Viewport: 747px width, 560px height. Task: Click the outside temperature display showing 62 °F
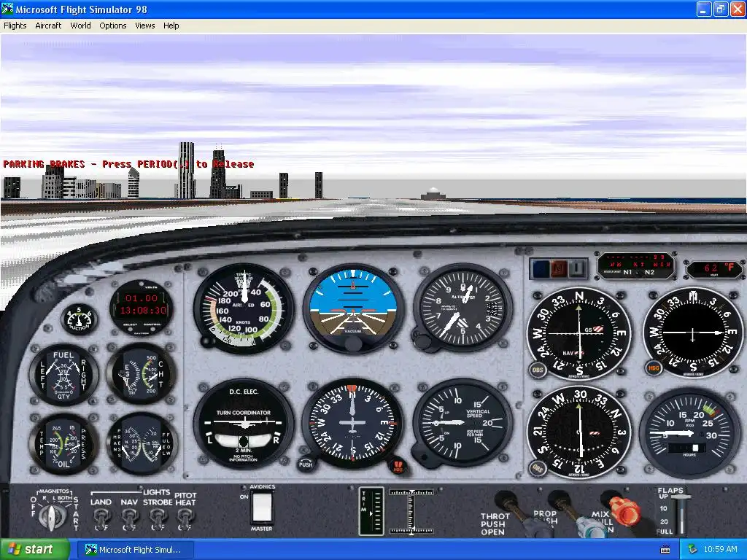click(713, 268)
